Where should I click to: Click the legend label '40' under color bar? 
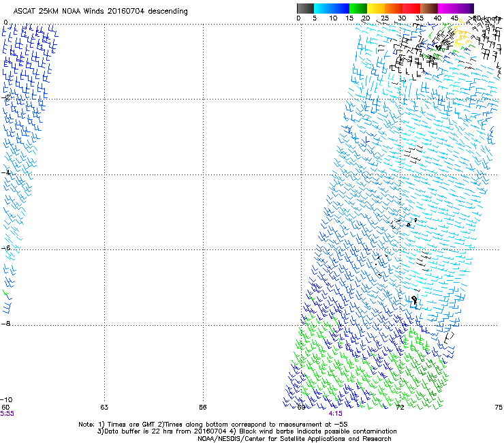tap(437, 18)
